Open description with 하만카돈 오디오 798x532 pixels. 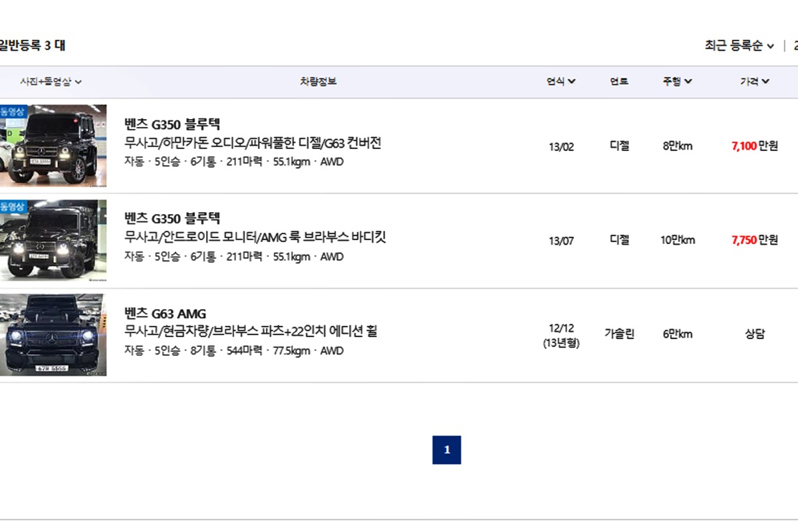tap(253, 143)
